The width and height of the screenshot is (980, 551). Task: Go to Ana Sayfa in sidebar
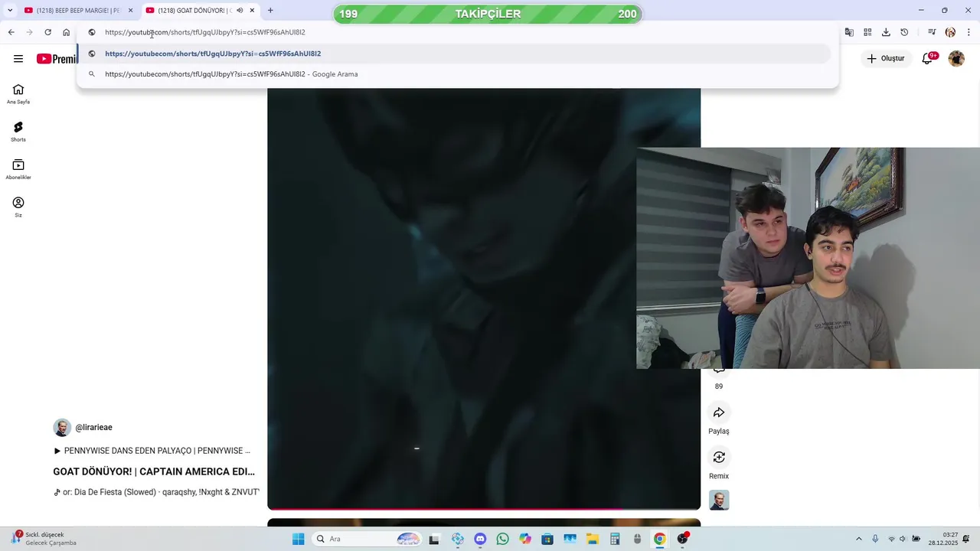18,94
